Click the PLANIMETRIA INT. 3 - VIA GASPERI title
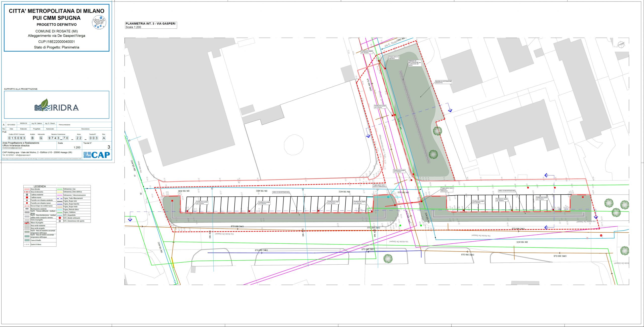 (150, 24)
